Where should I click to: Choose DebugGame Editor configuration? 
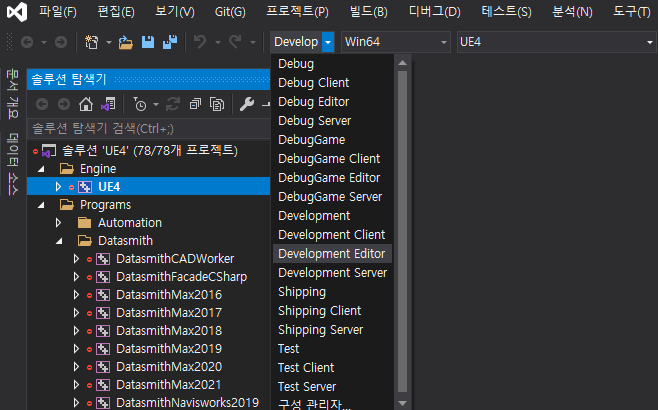[332, 178]
